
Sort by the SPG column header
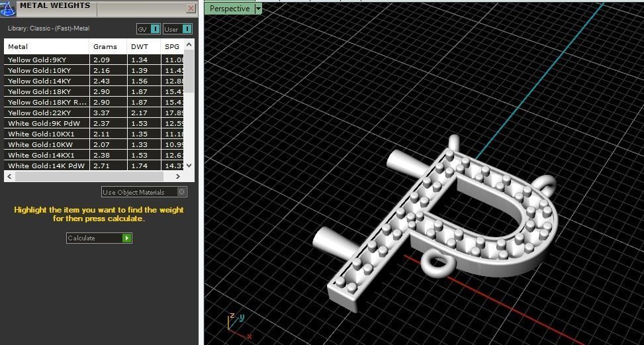click(172, 47)
